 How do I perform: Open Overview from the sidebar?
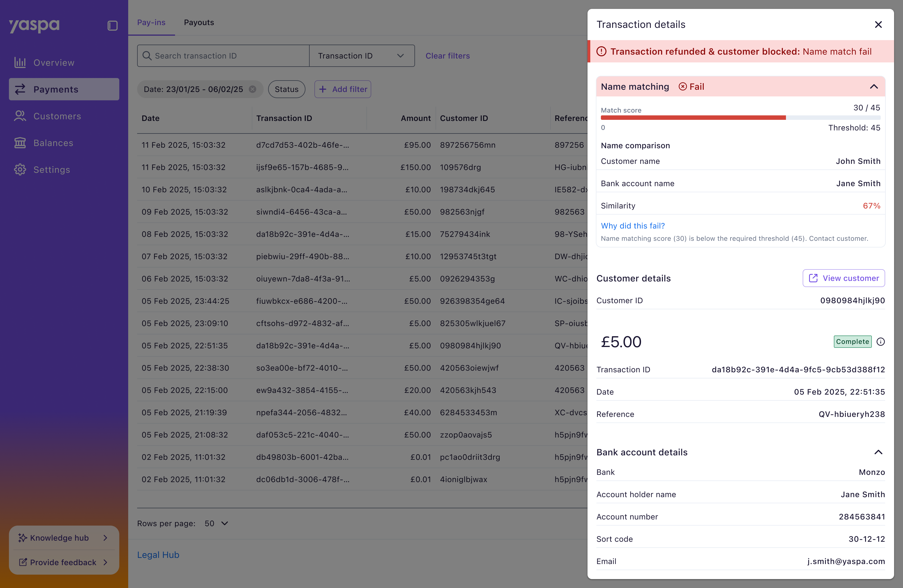(x=54, y=63)
